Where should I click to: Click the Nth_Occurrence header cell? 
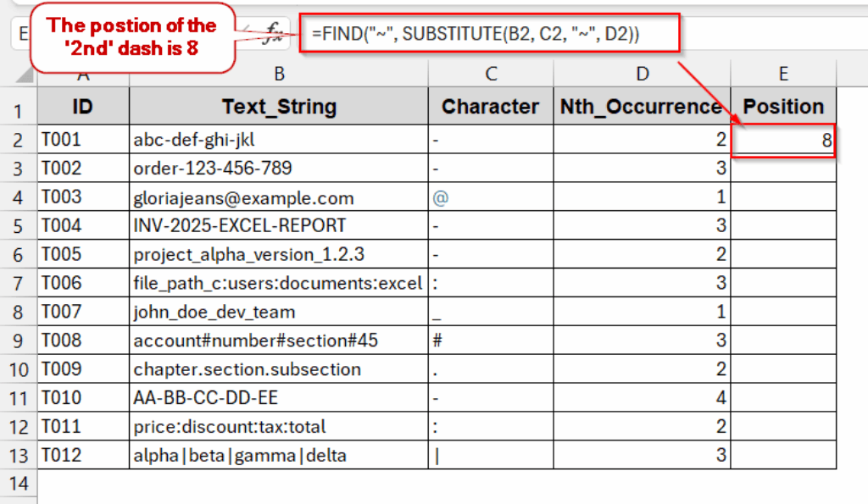[642, 107]
